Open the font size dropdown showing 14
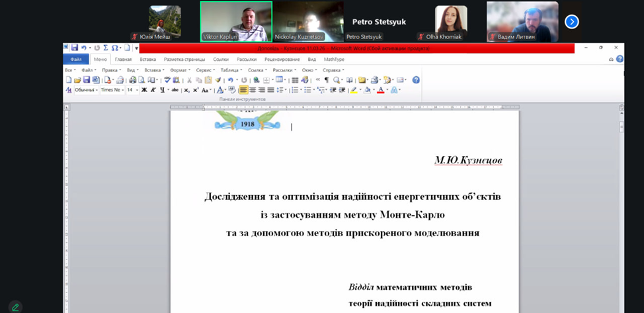Viewport: 644px width, 313px height. pos(132,90)
